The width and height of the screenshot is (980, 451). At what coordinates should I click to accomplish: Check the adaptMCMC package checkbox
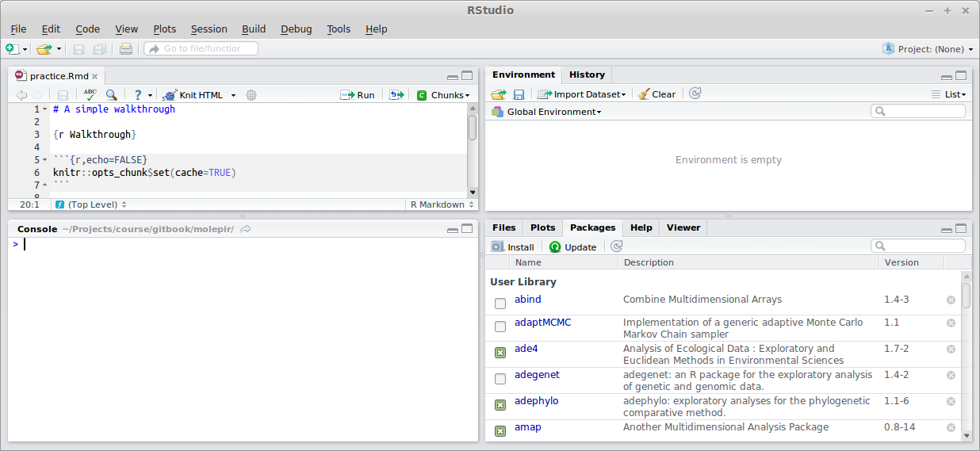pyautogui.click(x=500, y=327)
